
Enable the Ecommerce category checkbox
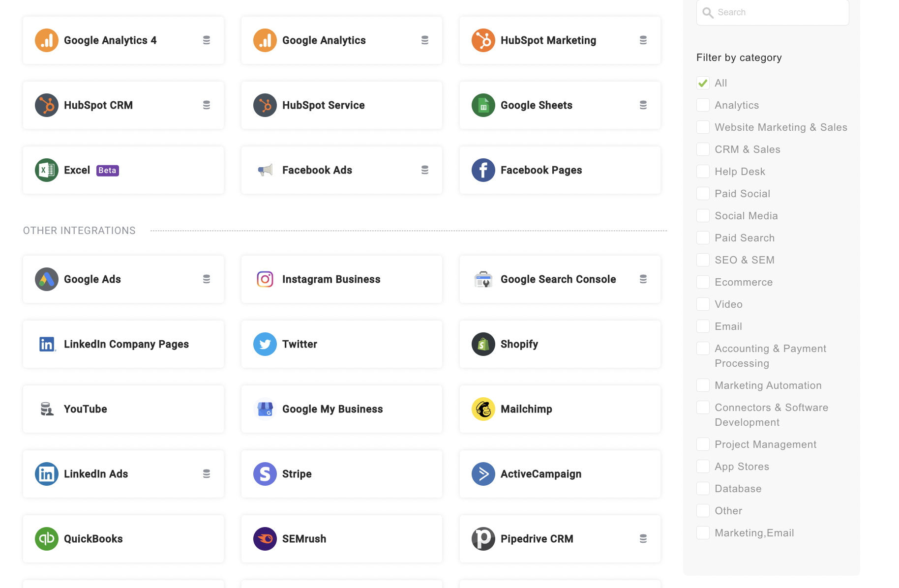click(x=703, y=282)
